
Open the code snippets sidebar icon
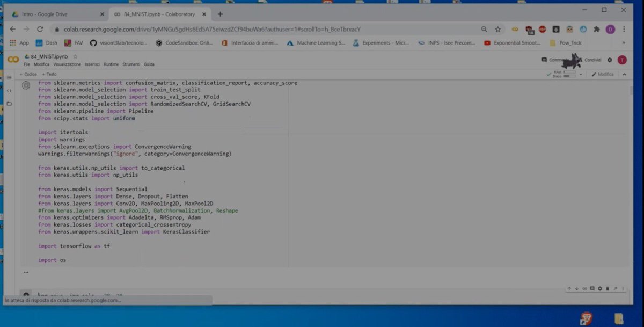(x=9, y=91)
